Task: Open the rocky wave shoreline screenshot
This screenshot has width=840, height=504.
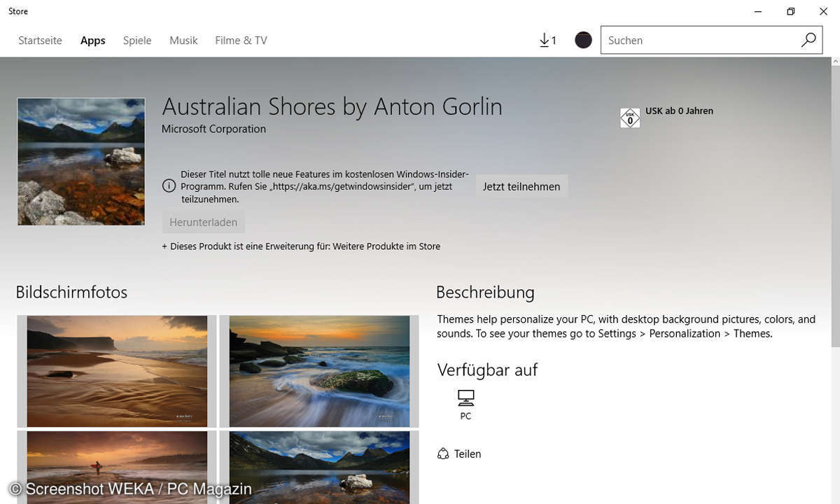Action: 319,370
